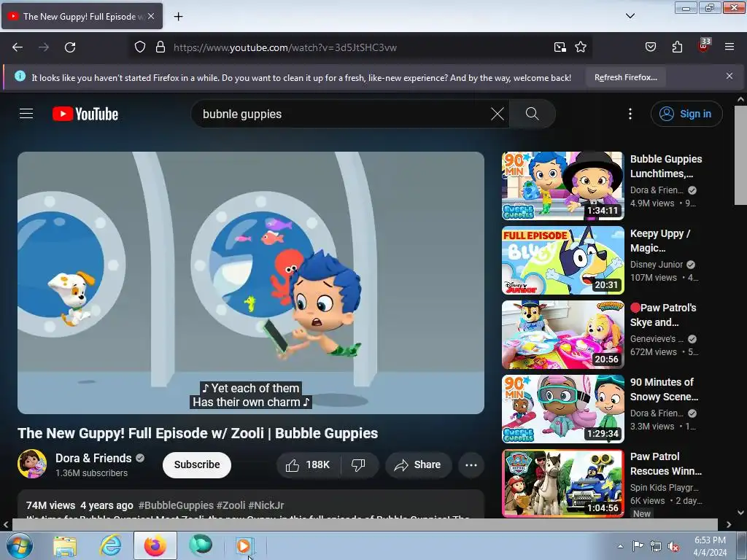Open the network tray icon
Image resolution: width=747 pixels, height=560 pixels.
coord(656,546)
